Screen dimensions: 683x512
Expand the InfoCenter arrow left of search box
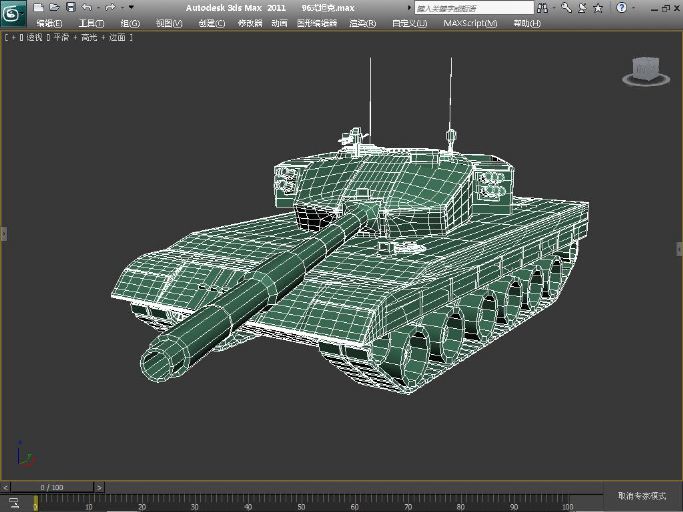click(x=409, y=8)
